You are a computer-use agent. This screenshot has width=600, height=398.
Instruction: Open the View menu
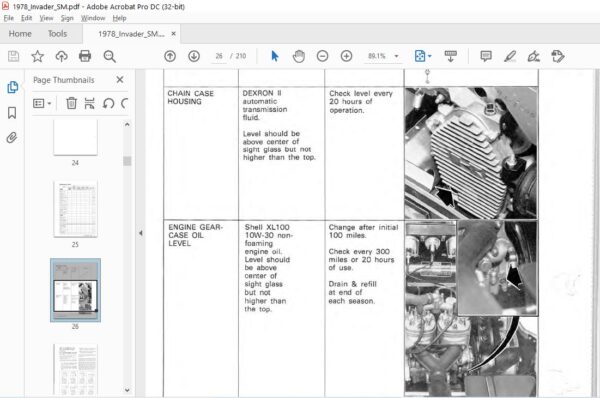tap(46, 18)
